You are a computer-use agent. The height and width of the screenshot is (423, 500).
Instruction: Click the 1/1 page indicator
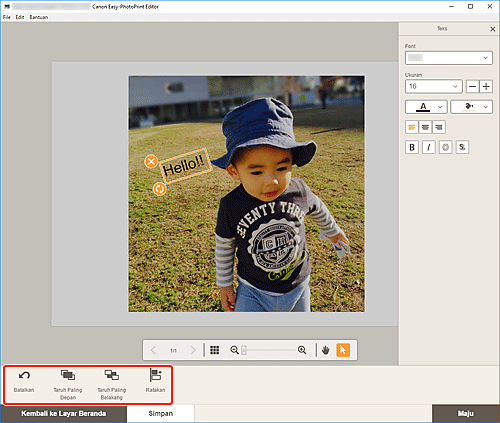pyautogui.click(x=173, y=351)
